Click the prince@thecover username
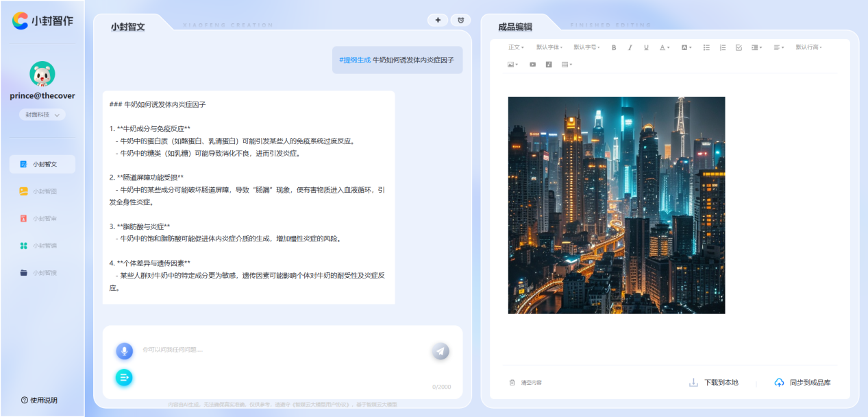This screenshot has height=417, width=868. [x=42, y=96]
